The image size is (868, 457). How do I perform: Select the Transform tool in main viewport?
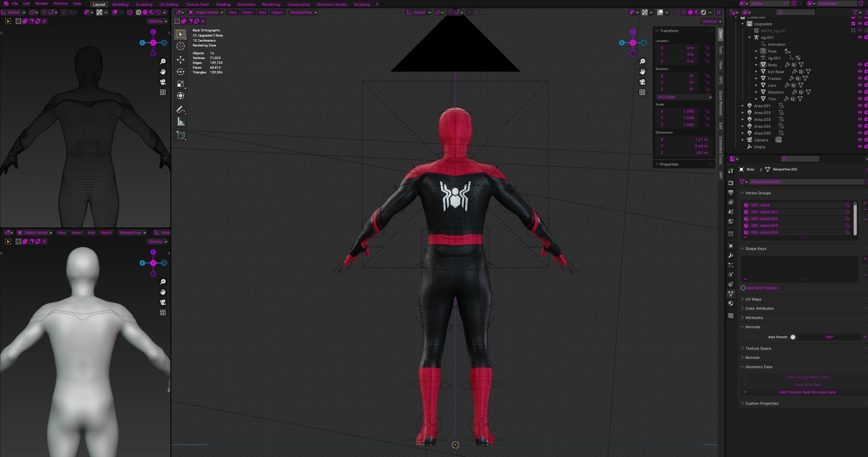(181, 96)
